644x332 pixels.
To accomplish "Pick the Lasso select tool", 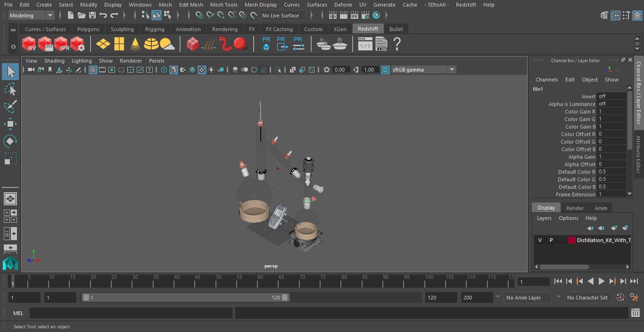I will (10, 89).
